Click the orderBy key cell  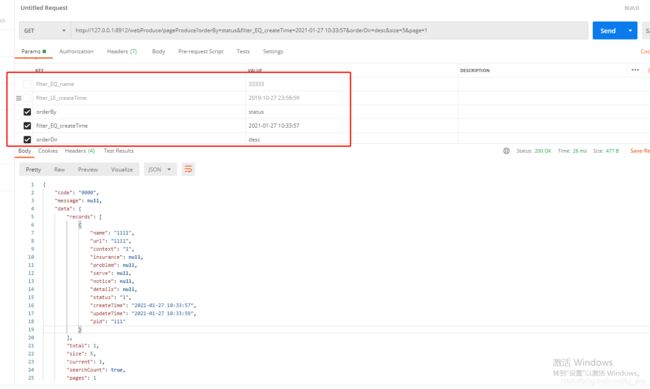click(140, 112)
